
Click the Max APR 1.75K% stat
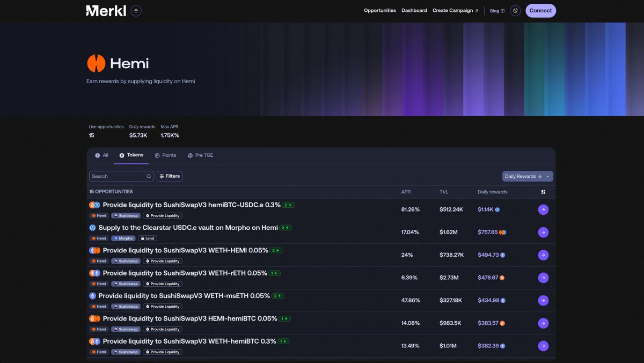coord(170,132)
